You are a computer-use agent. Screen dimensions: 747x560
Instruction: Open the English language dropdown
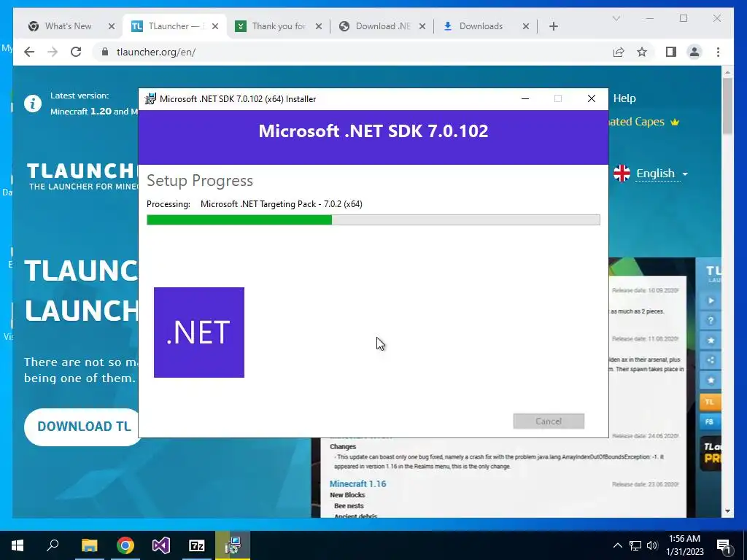point(662,174)
